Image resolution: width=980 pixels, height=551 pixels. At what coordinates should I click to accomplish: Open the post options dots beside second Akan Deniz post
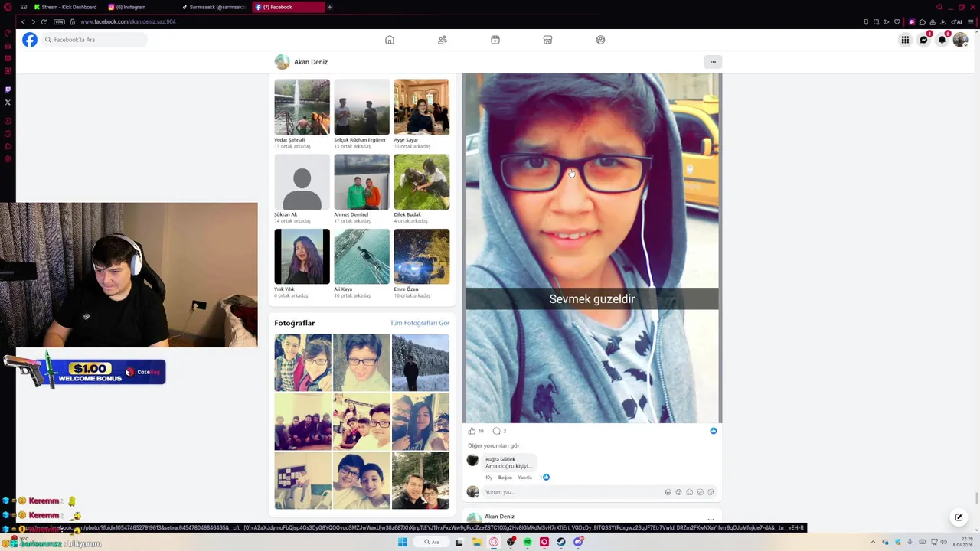710,519
